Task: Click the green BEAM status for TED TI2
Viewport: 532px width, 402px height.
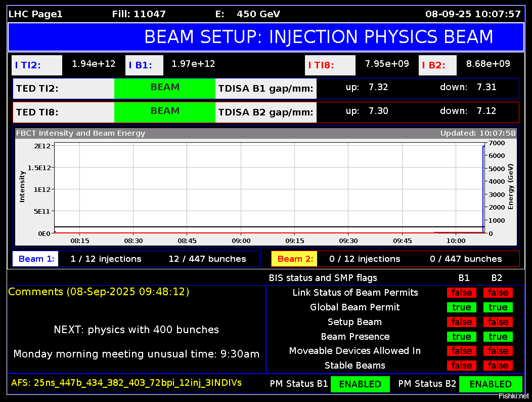Action: coord(165,89)
